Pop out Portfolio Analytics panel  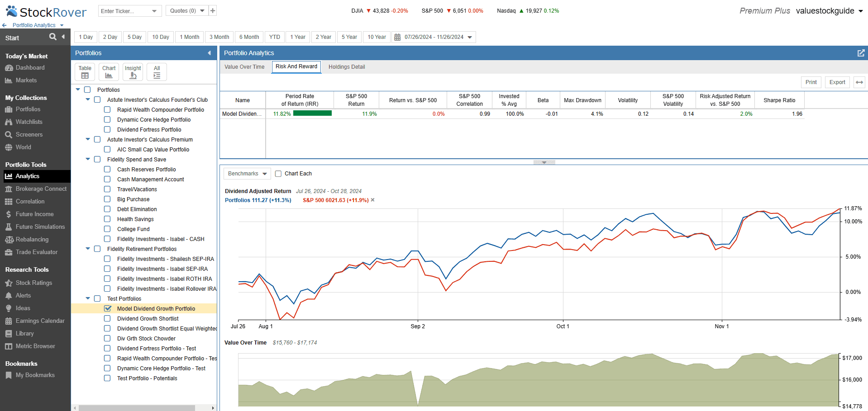(861, 53)
